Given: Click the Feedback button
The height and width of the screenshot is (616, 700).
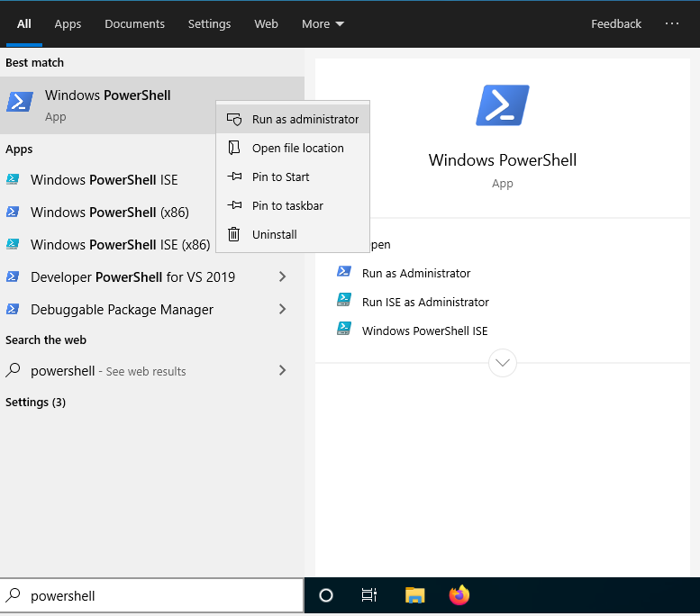Looking at the screenshot, I should (x=616, y=24).
